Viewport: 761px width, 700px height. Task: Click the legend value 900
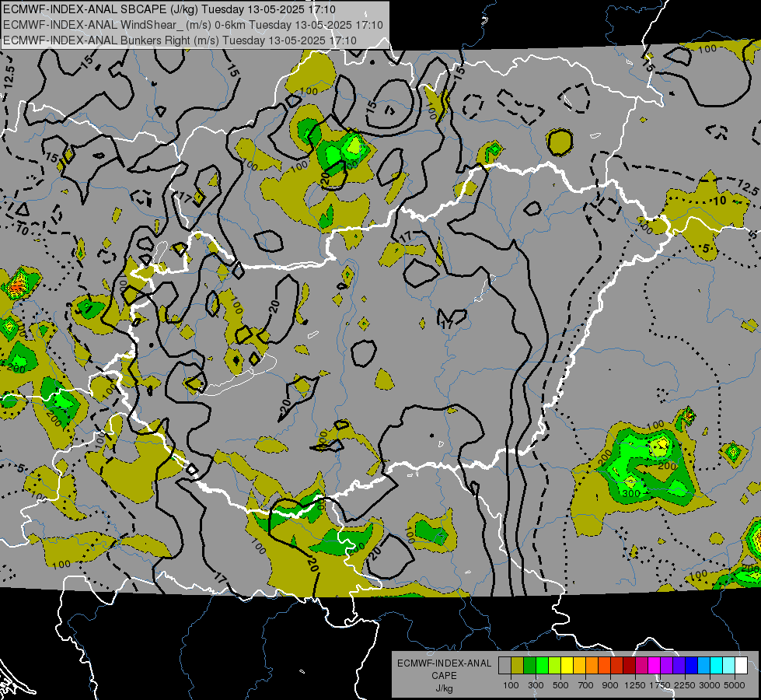coord(610,685)
